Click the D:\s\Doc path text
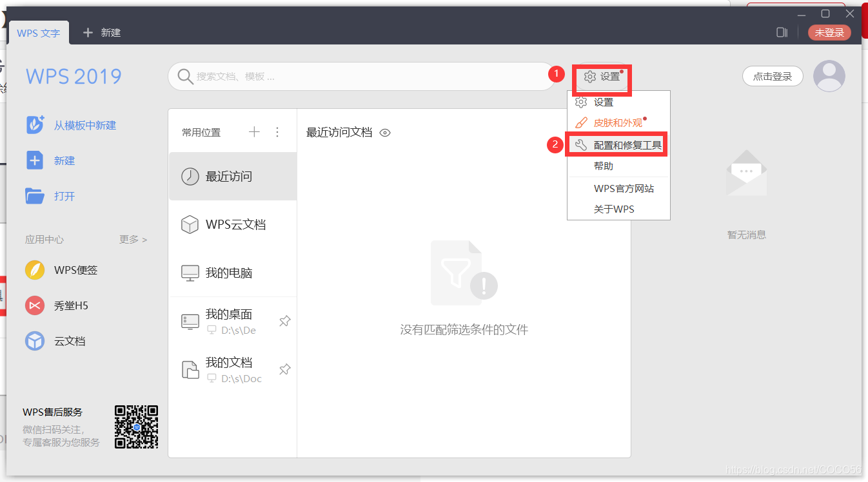 (x=241, y=379)
